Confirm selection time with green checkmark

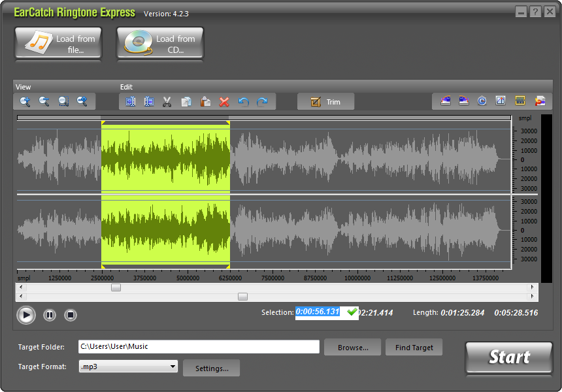click(352, 312)
